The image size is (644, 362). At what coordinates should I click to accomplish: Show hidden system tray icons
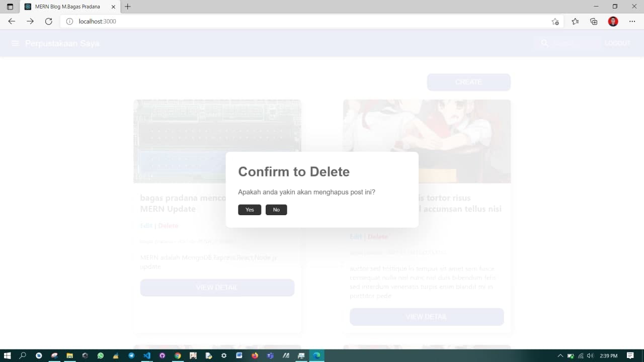(560, 355)
